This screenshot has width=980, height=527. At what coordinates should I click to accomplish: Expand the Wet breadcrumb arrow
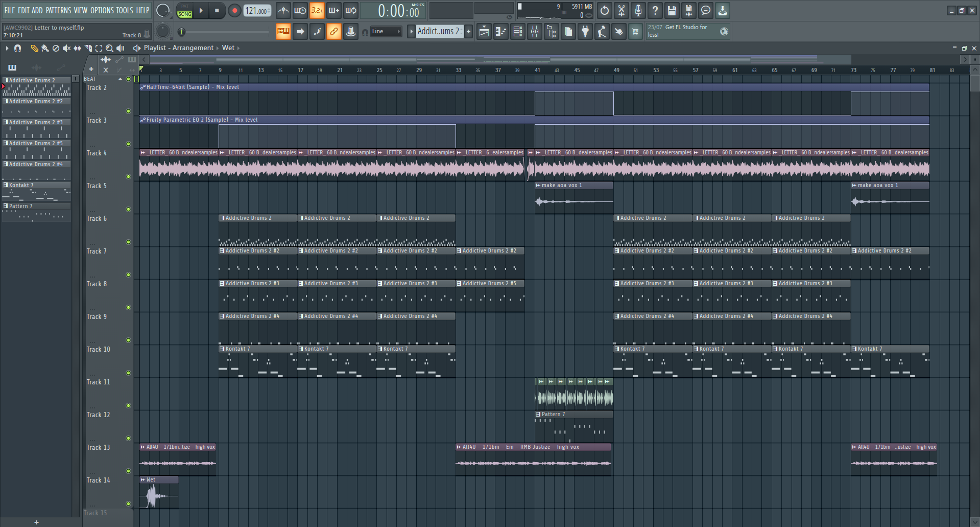238,48
